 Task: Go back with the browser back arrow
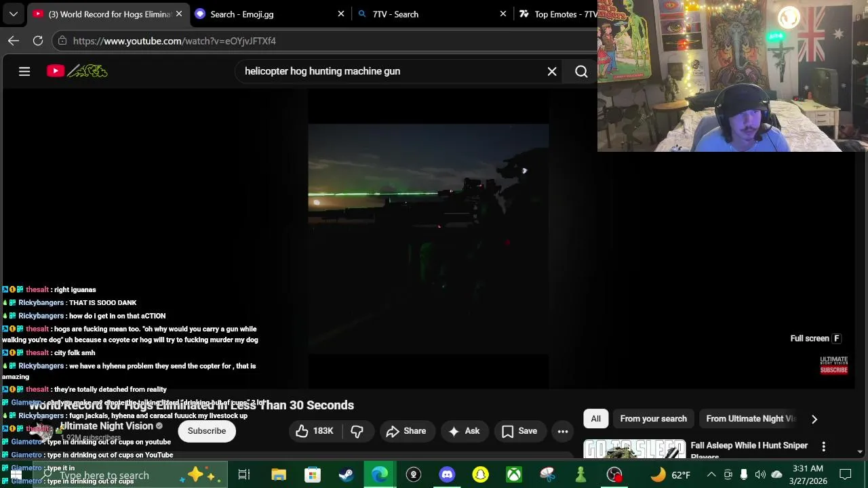click(x=14, y=41)
